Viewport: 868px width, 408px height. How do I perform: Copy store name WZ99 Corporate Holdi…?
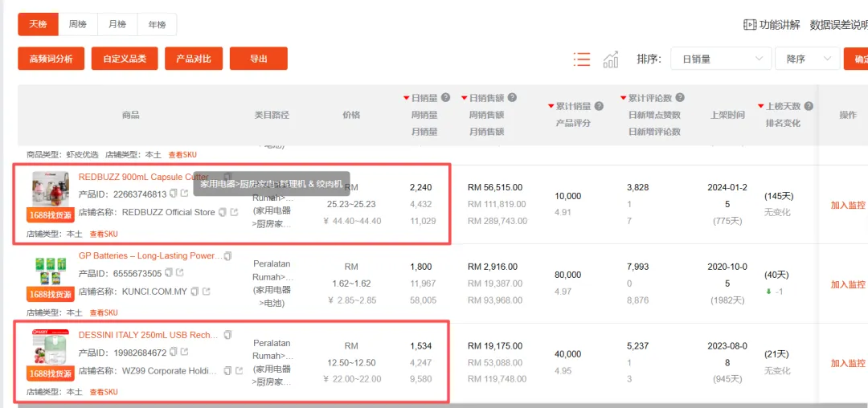[x=227, y=370]
